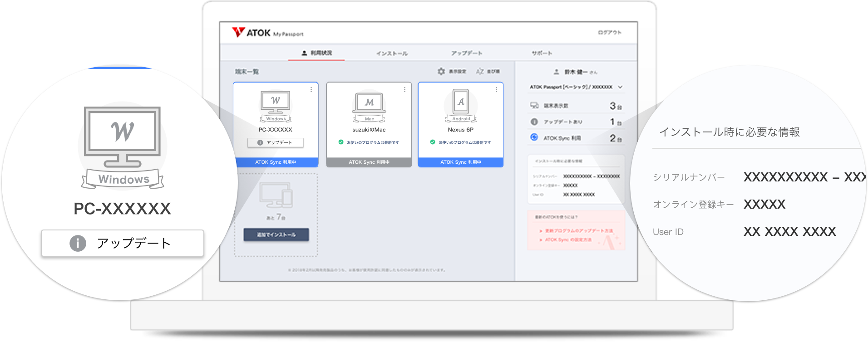Open the 更新プログラムのアップデート方法 link
The height and width of the screenshot is (342, 868).
click(x=579, y=231)
